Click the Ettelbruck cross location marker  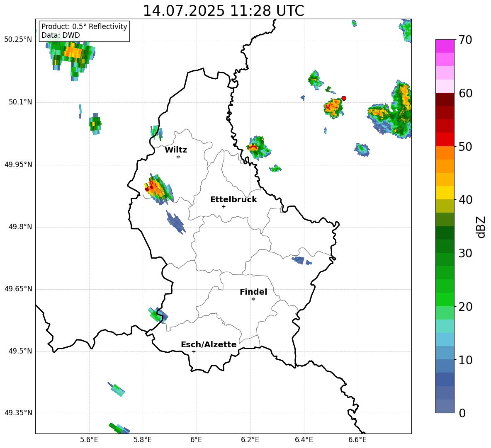tap(224, 206)
